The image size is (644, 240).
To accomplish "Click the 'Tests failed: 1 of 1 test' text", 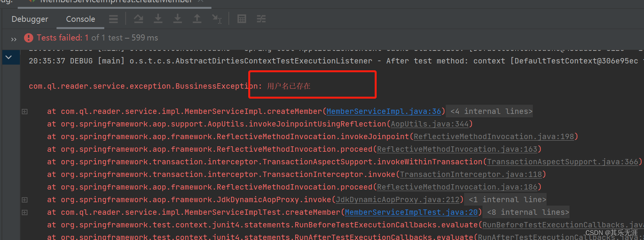I will pyautogui.click(x=80, y=37).
